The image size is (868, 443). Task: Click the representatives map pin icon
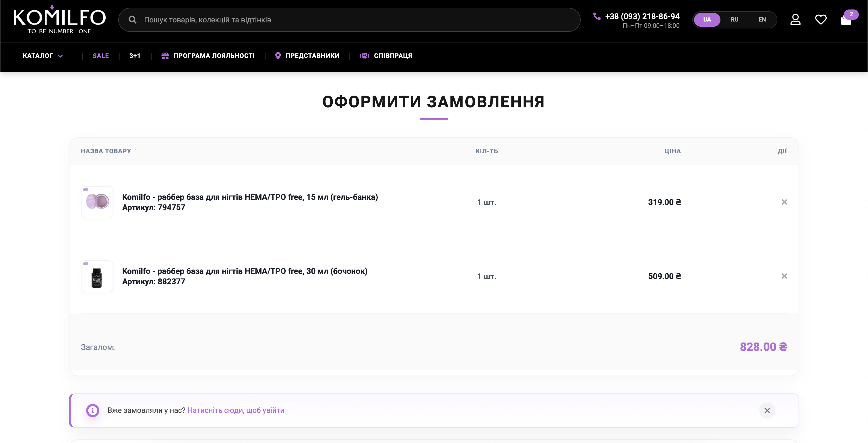[x=278, y=56]
